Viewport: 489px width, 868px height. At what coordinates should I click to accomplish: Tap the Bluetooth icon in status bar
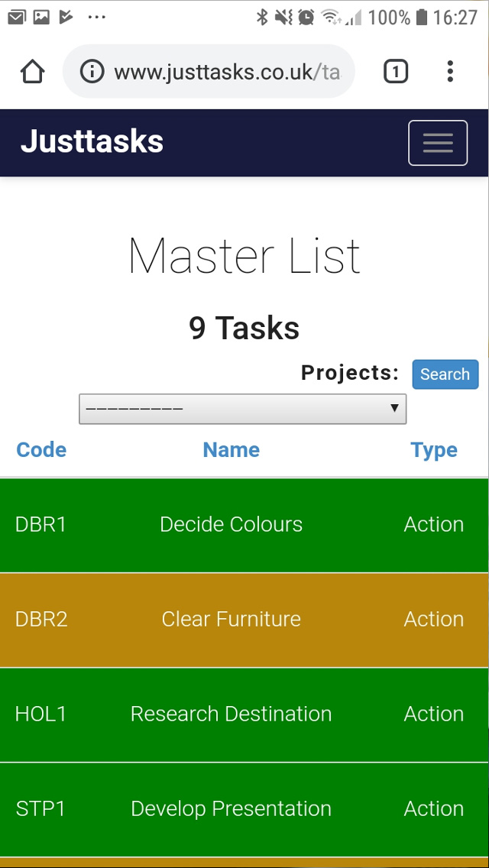(262, 17)
